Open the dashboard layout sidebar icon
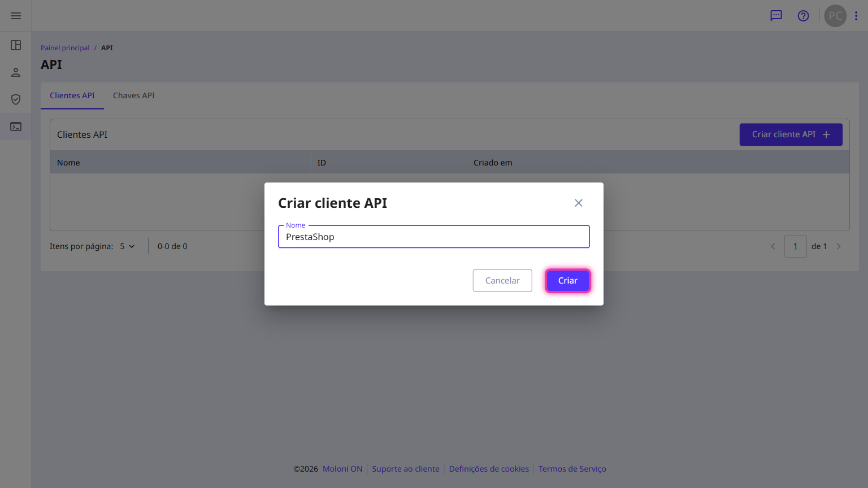Viewport: 868px width, 488px height. click(16, 45)
